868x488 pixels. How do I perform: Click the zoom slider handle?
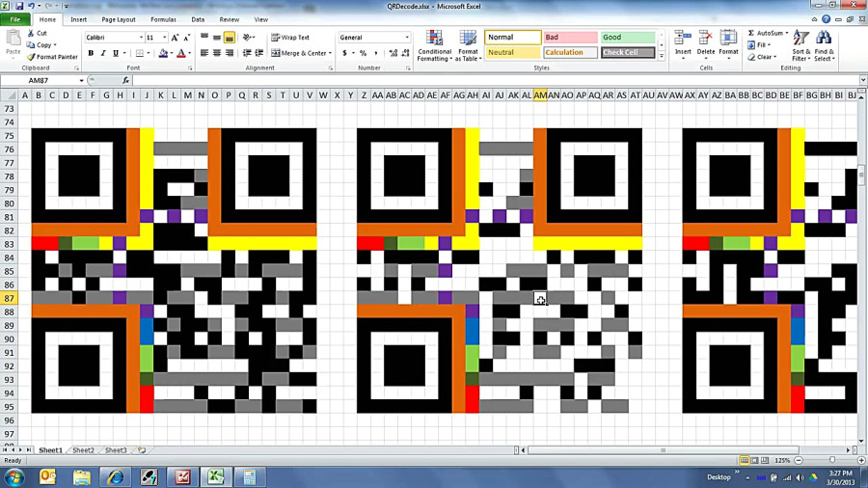pyautogui.click(x=832, y=460)
